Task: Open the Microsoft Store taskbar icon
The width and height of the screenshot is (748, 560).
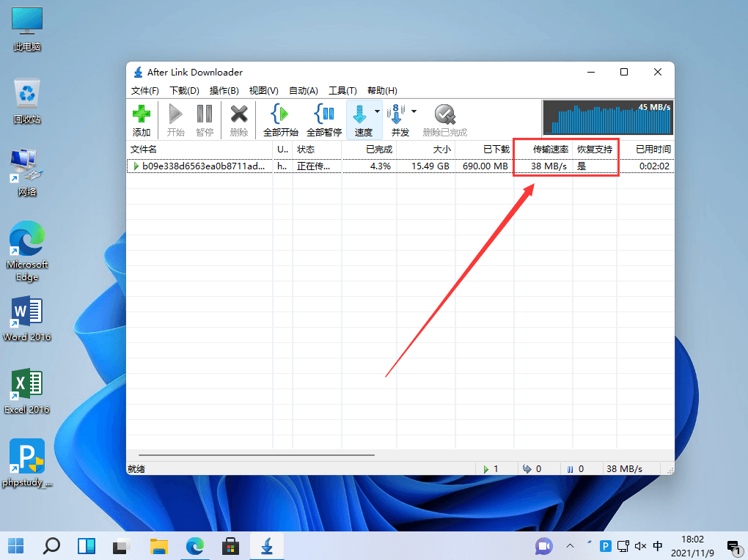Action: [x=230, y=545]
